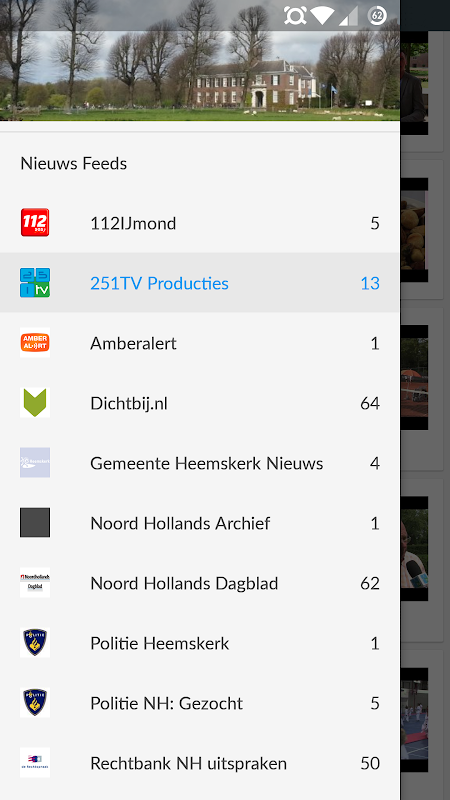450x800 pixels.
Task: Select the Amberalert feed label
Action: (x=133, y=343)
